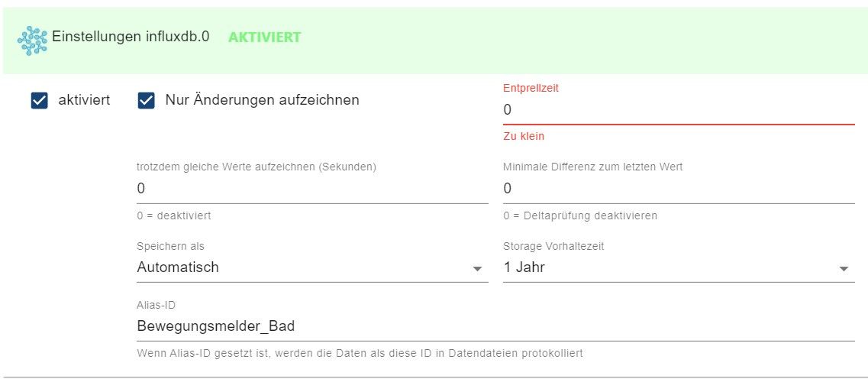The width and height of the screenshot is (868, 379).
Task: Toggle the Nur Änderungen aufzeichnen checkbox
Action: pyautogui.click(x=147, y=101)
